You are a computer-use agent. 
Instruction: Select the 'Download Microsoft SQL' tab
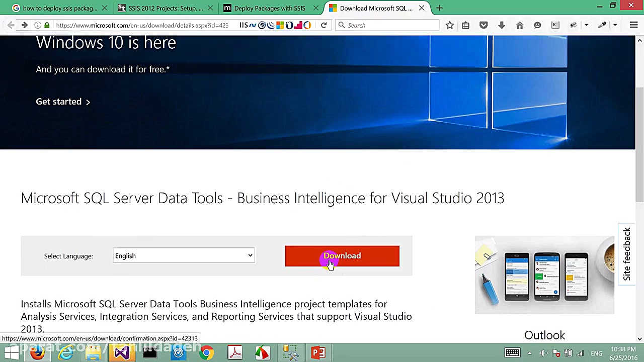pyautogui.click(x=377, y=8)
